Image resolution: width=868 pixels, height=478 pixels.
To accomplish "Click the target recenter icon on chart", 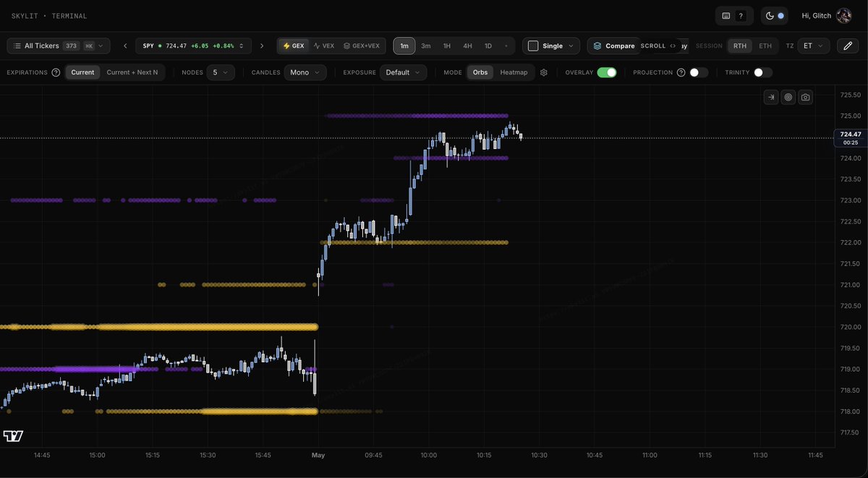I will tap(788, 97).
